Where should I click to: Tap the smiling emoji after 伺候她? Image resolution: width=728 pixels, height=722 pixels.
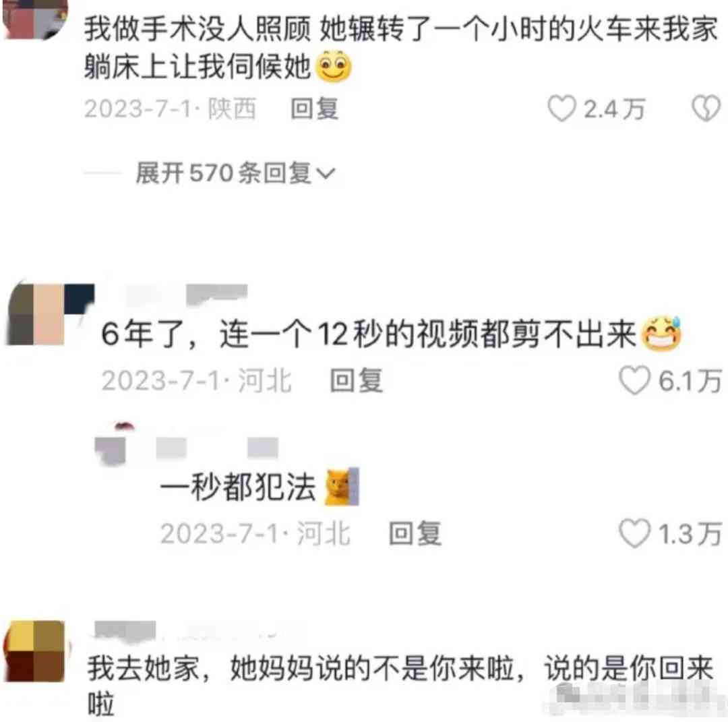[x=334, y=66]
